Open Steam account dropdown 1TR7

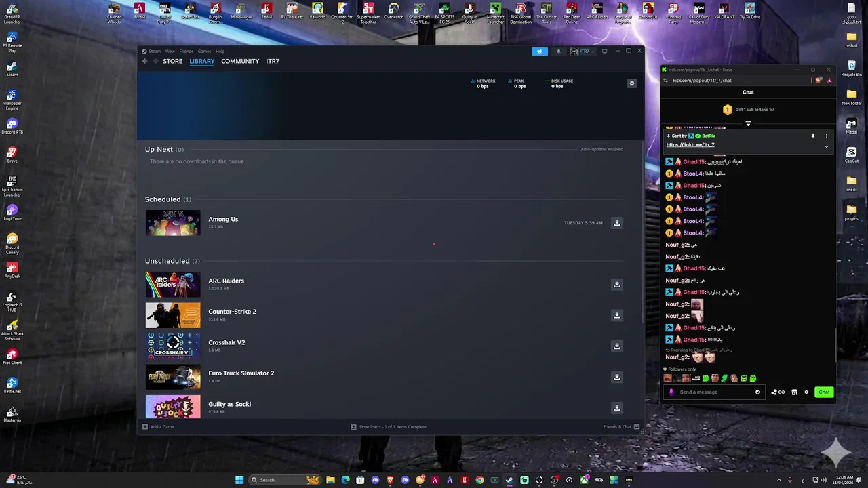tap(583, 52)
